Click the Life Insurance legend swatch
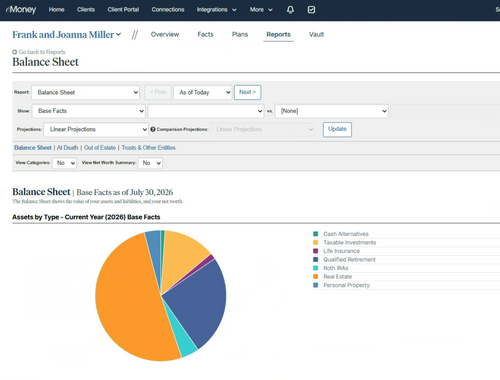Screen dimensions: 500x380 tap(315, 251)
